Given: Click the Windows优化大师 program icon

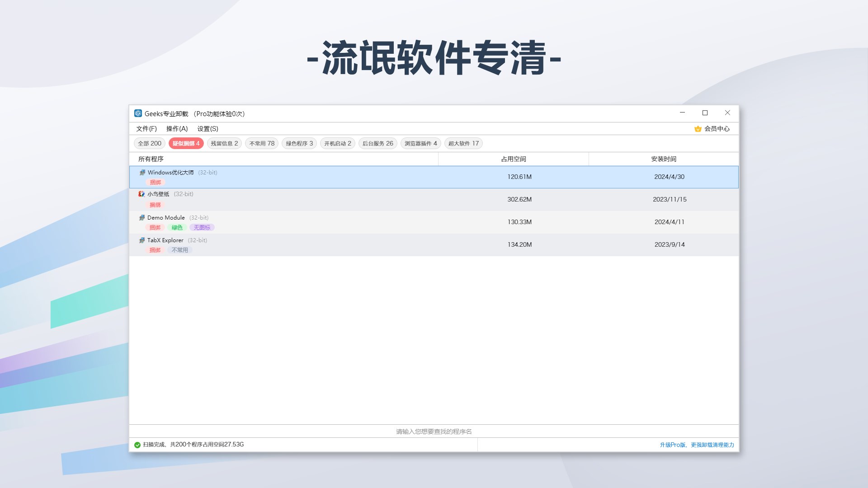Looking at the screenshot, I should [142, 172].
